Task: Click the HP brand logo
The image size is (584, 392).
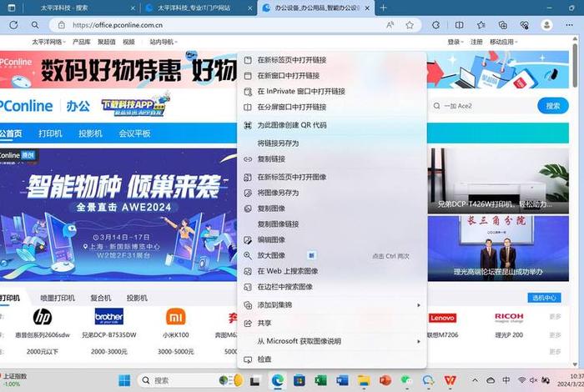Action: [x=42, y=317]
